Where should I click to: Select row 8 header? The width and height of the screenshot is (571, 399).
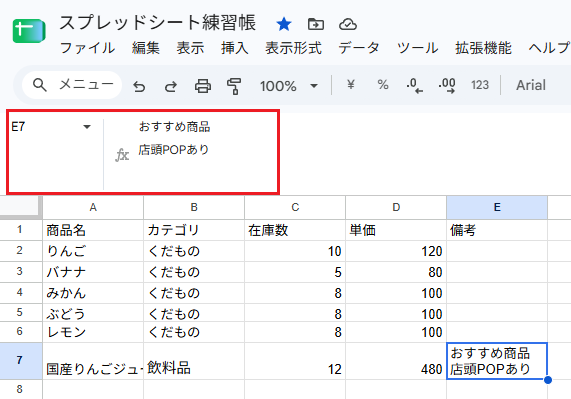click(x=21, y=389)
